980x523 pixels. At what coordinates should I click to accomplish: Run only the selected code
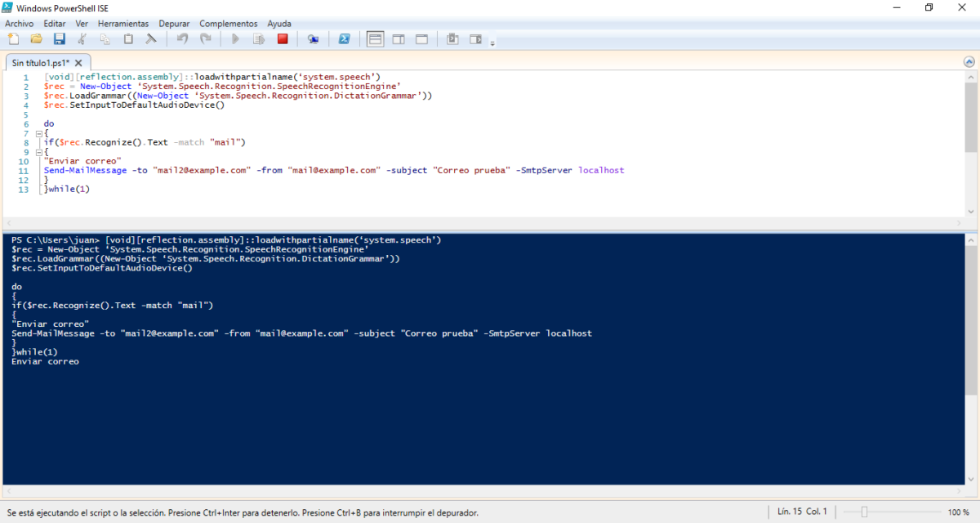coord(258,38)
